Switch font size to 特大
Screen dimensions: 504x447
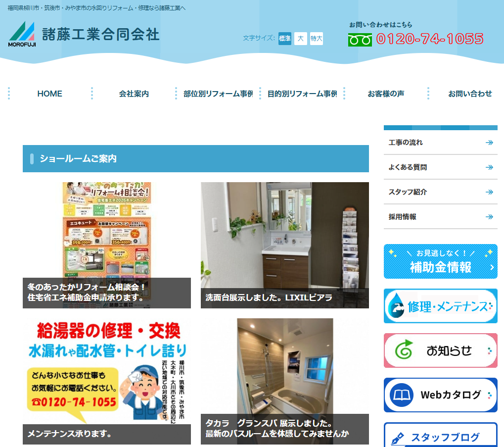point(317,39)
